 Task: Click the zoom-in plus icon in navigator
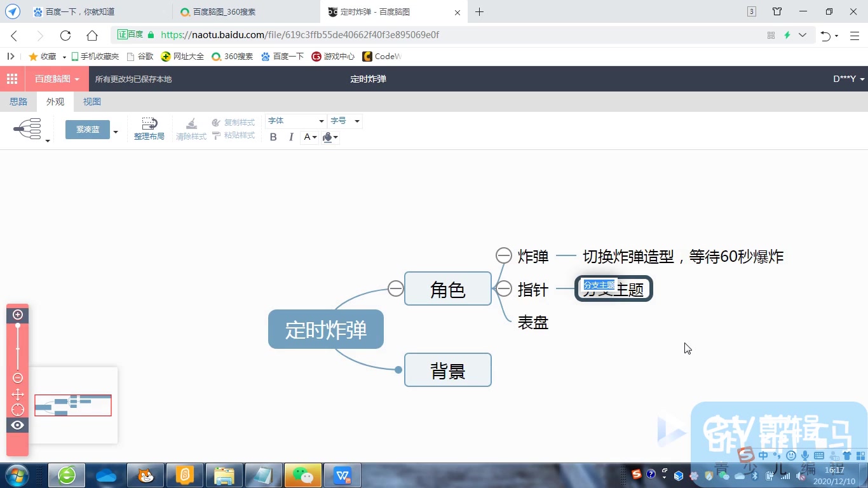click(17, 314)
